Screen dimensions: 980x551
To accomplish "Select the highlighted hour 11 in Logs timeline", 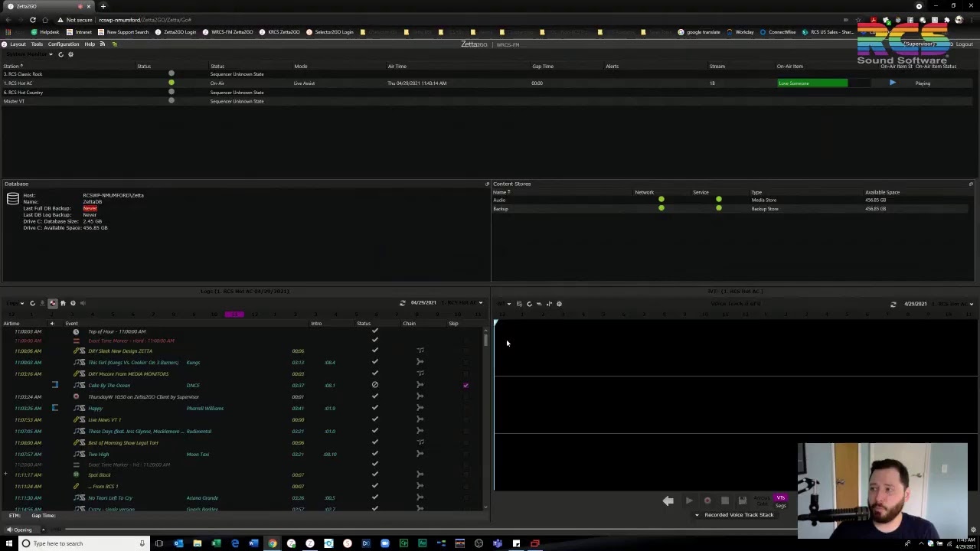I will click(x=234, y=315).
